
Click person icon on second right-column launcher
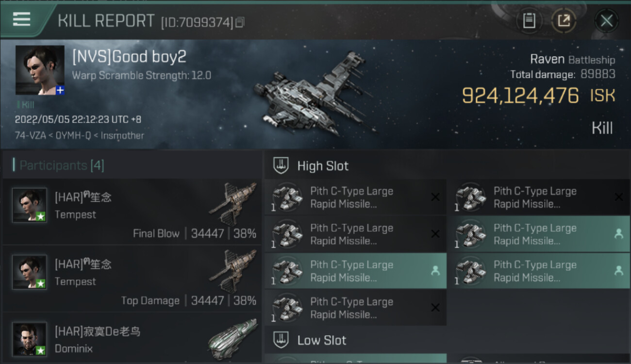tap(618, 234)
